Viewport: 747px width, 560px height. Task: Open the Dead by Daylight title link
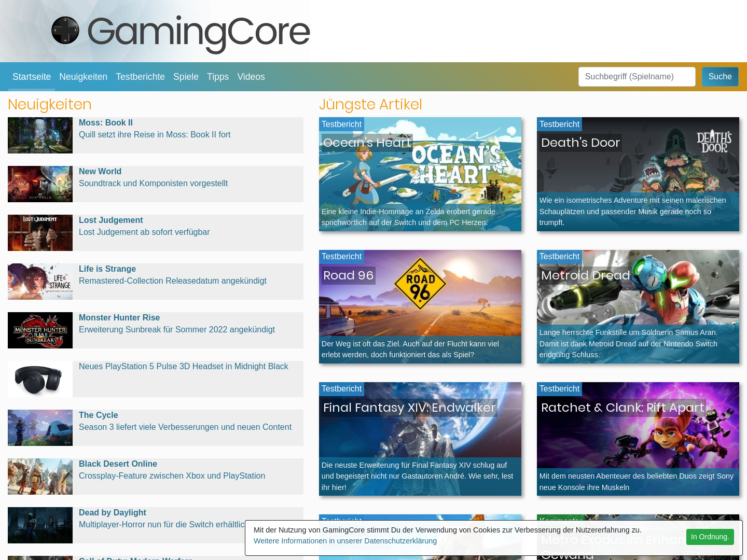pos(113,513)
